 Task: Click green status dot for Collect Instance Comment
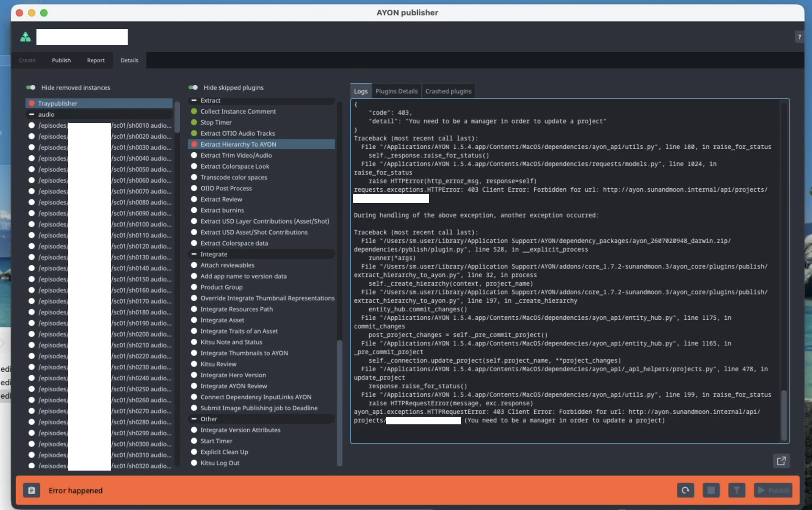194,111
